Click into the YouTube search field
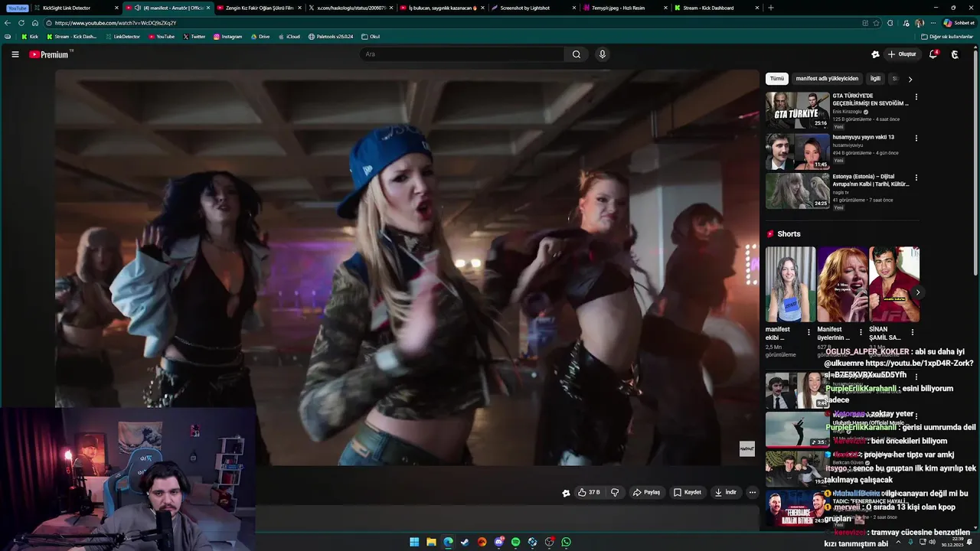This screenshot has width=980, height=551. click(462, 54)
